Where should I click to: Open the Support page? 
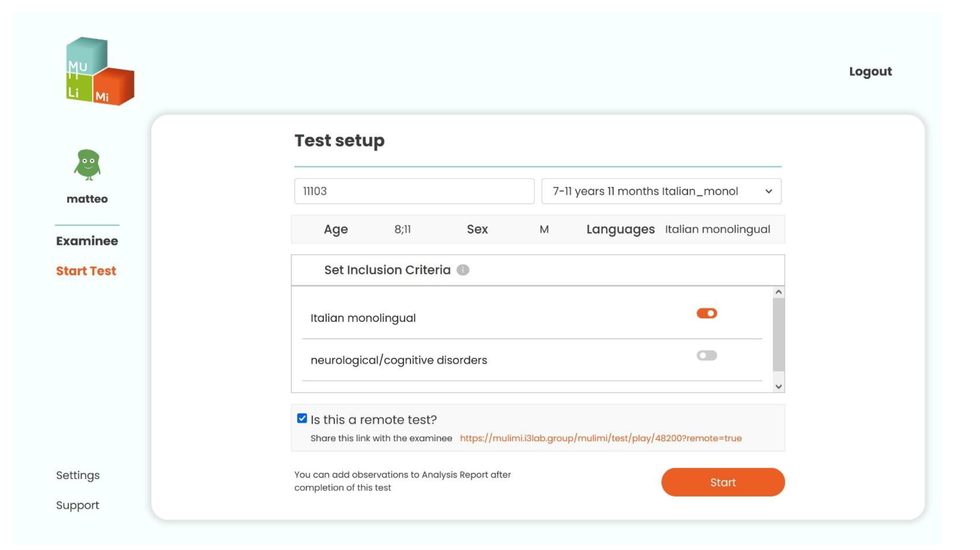click(77, 505)
